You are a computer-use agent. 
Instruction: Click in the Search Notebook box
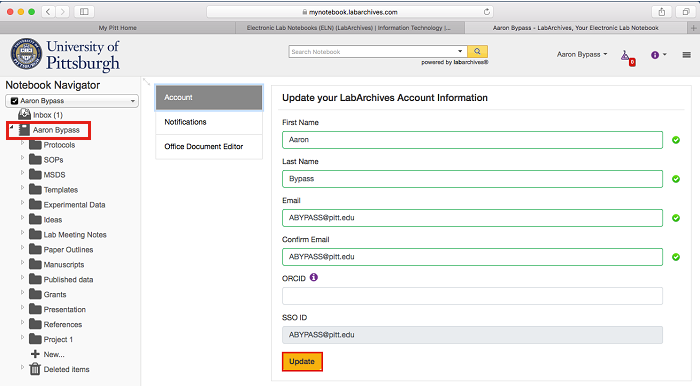(x=373, y=51)
